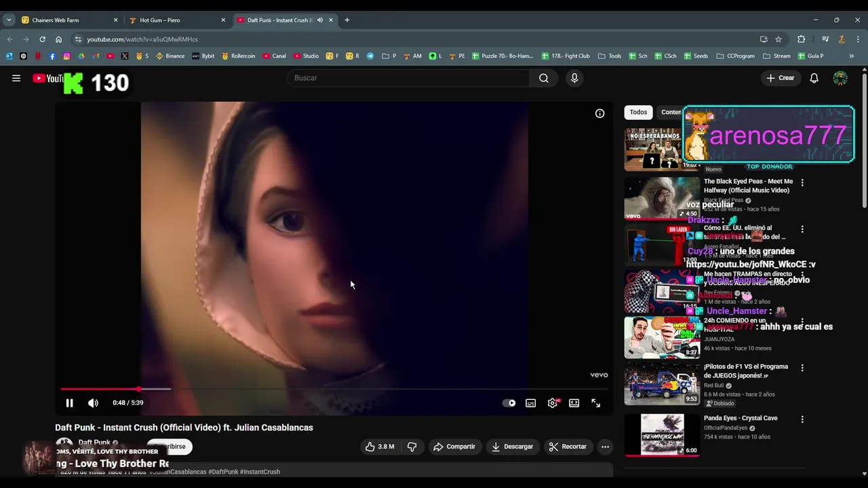Open options for Black Eyed Peas video
The width and height of the screenshot is (868, 488).
click(x=802, y=183)
